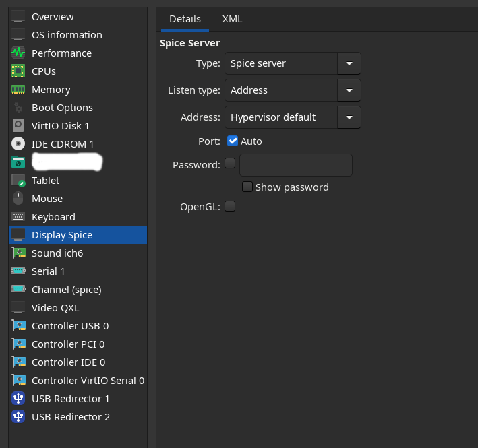Click the Password text input field

[295, 164]
